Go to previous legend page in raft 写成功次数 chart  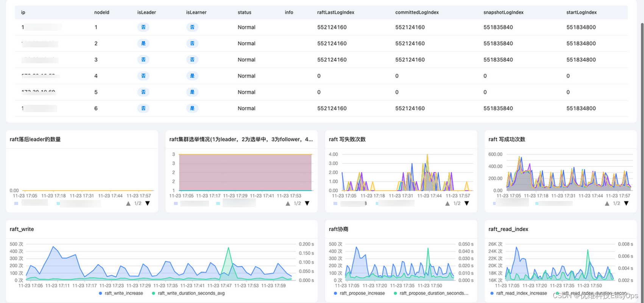click(607, 203)
